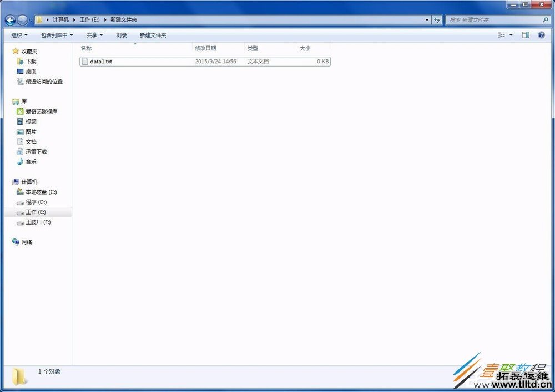The image size is (555, 392).
Task: Select the 爱奇艺影视库 library icon
Action: pos(20,111)
